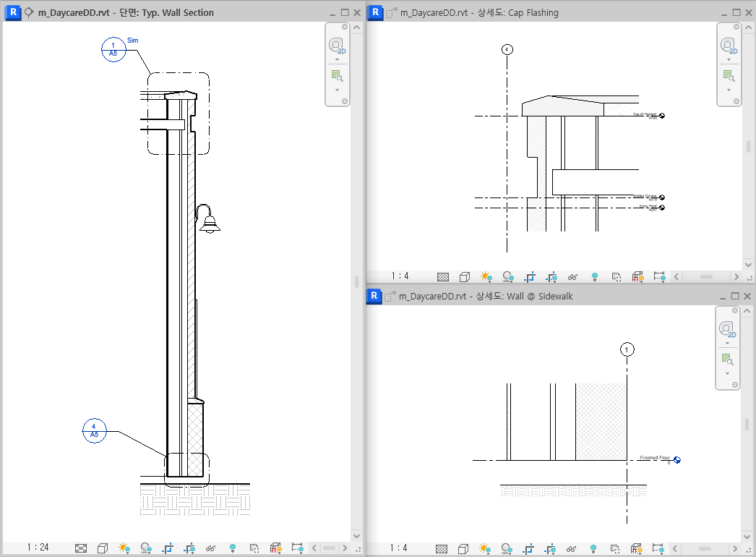Expand zoom options in Cap Flashing view
Image resolution: width=756 pixels, height=557 pixels.
click(729, 90)
